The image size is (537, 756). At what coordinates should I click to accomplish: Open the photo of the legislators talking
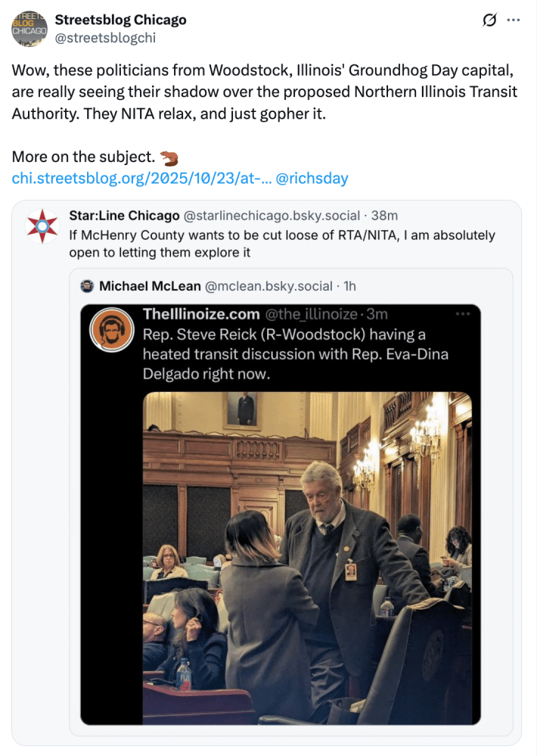pos(306,555)
